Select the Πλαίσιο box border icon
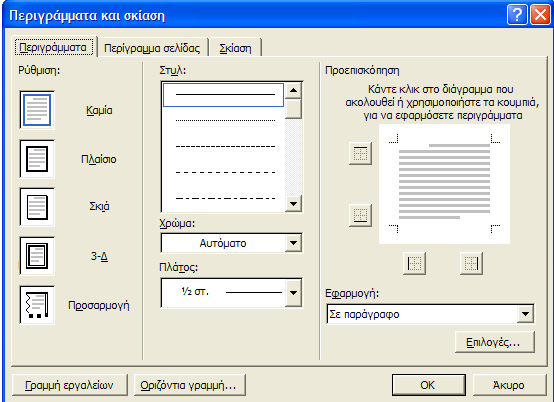 [x=37, y=159]
